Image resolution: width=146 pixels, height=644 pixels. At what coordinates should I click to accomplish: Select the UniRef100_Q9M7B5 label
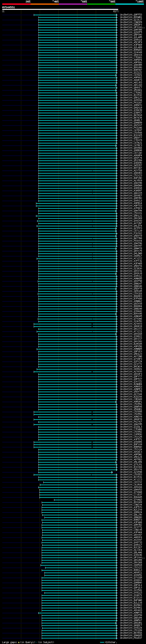point(131,30)
